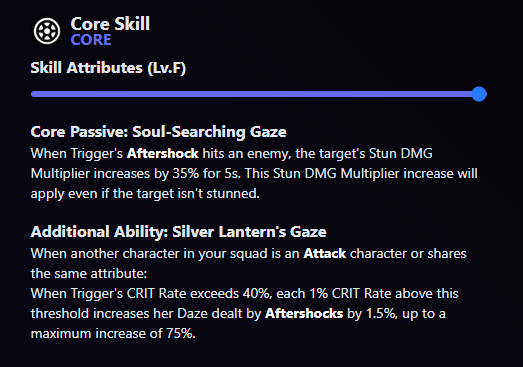Screen dimensions: 523x367
Task: Click the purple CORE tag label
Action: (x=91, y=40)
